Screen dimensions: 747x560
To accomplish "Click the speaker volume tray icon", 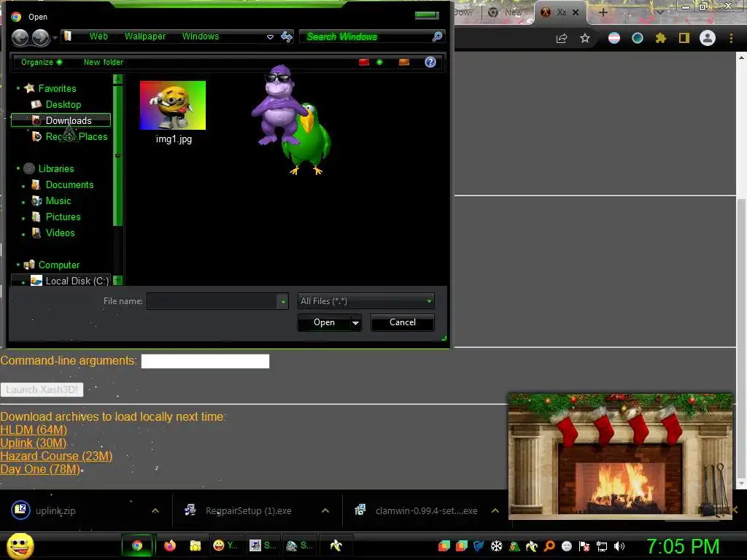I will pos(619,546).
